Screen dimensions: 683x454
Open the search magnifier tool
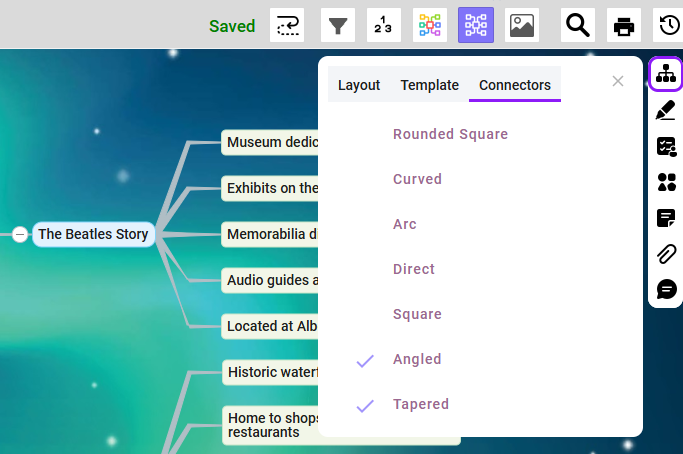pos(578,25)
